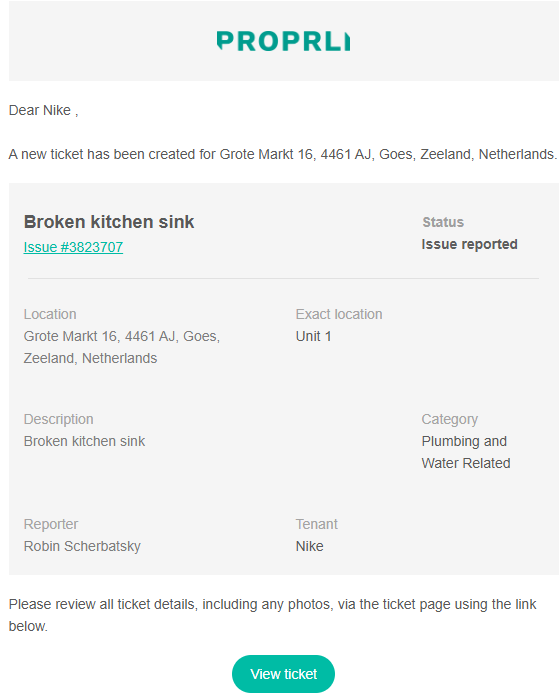Click the Category label
Image resolution: width=560 pixels, height=696 pixels.
point(450,419)
